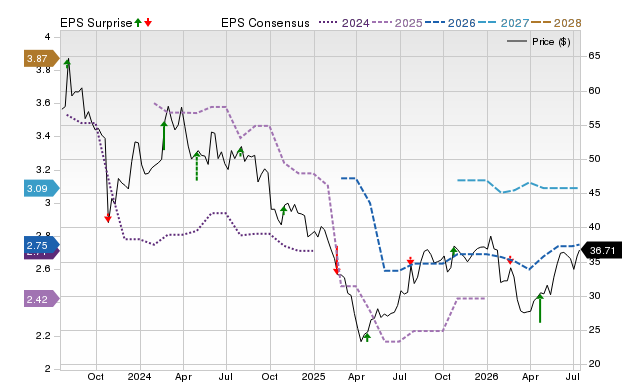640x382 pixels.
Task: Click the green surprise arrow after Jul 2024
Action: pyautogui.click(x=240, y=151)
